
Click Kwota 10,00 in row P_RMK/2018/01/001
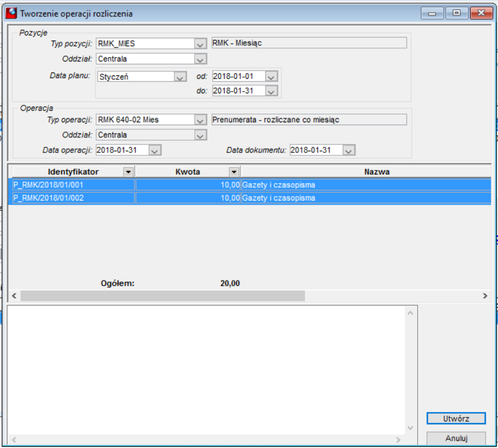[x=188, y=185]
